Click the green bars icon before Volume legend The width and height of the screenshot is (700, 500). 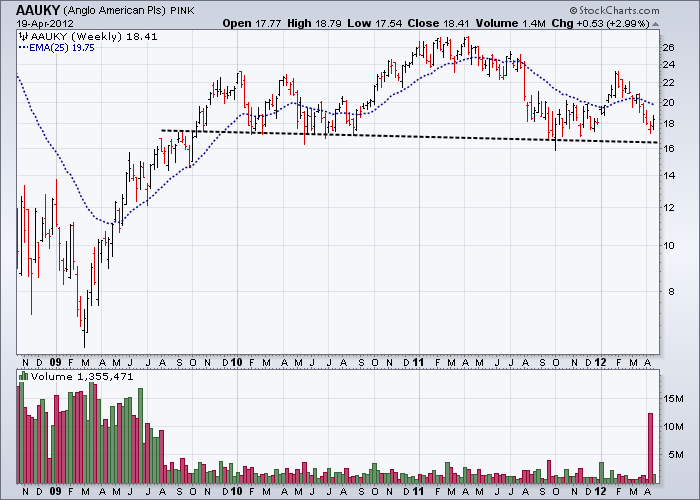pos(23,376)
